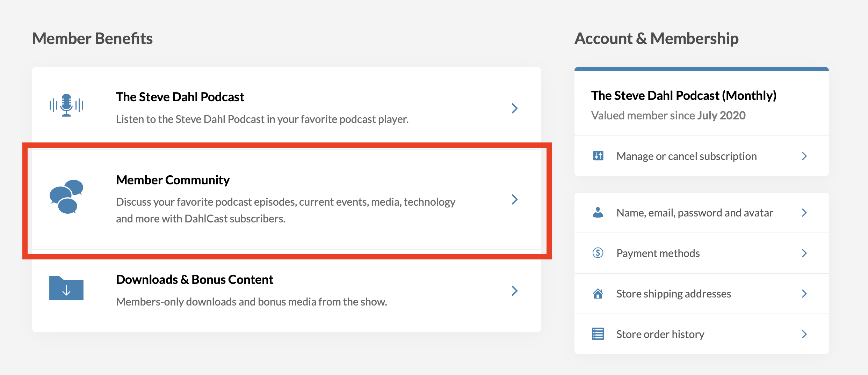Click chevron beside Name, email, password and avatar

point(804,213)
